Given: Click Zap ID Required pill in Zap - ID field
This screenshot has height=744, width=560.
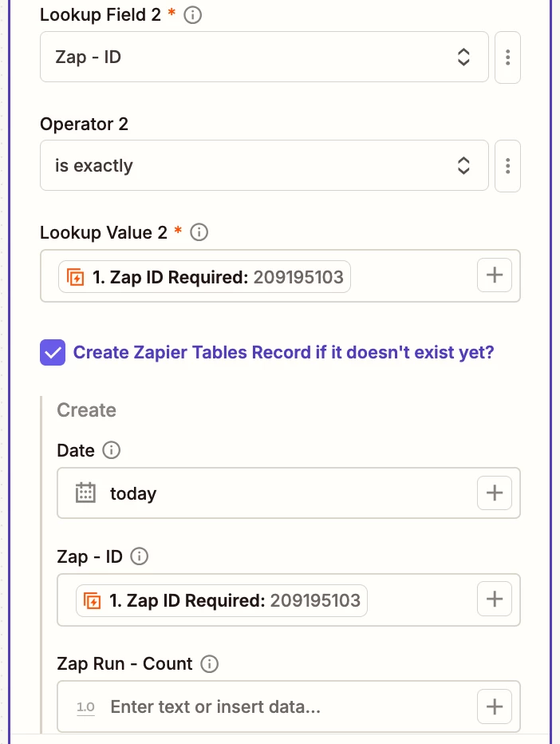Looking at the screenshot, I should coord(222,600).
